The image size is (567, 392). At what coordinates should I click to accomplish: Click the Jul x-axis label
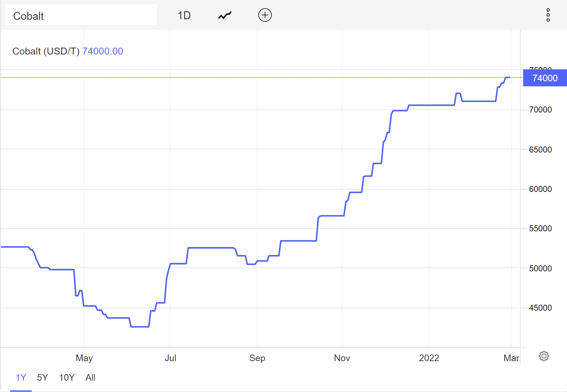coord(170,358)
